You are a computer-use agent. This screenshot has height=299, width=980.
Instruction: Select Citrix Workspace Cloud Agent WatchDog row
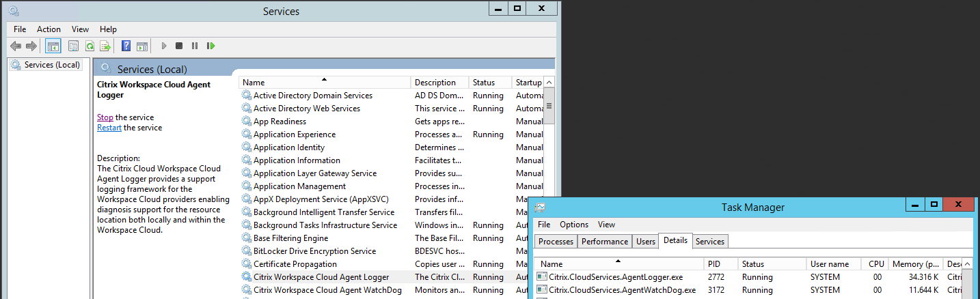384,290
